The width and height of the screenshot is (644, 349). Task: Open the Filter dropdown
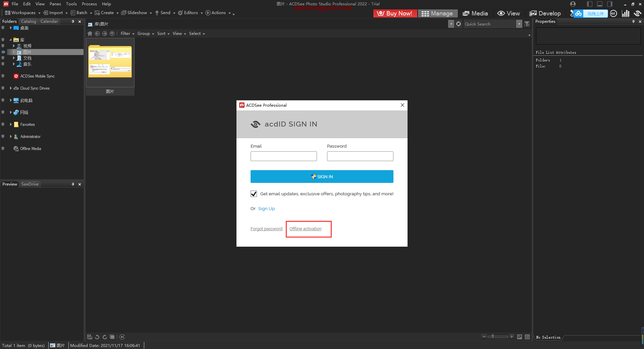click(127, 34)
